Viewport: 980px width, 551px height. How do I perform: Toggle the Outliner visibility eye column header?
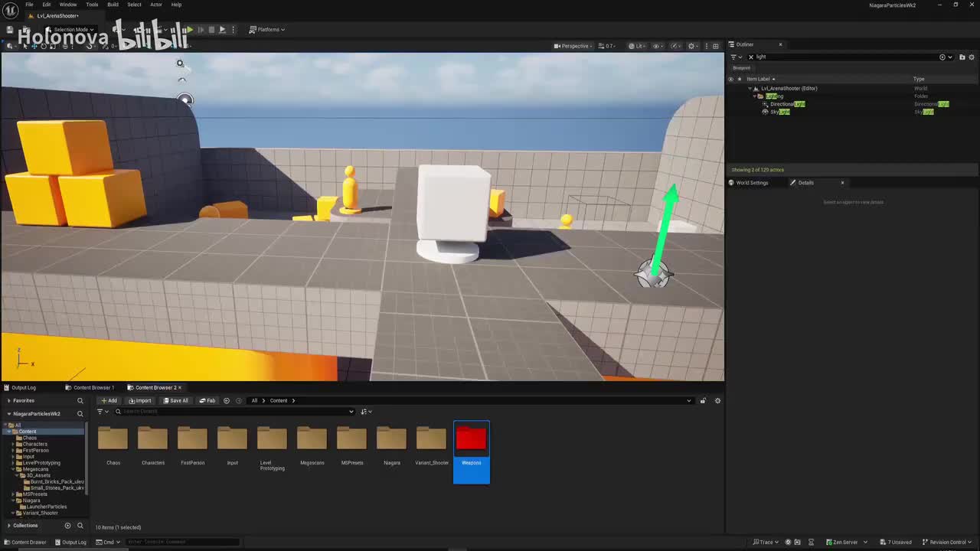[730, 79]
